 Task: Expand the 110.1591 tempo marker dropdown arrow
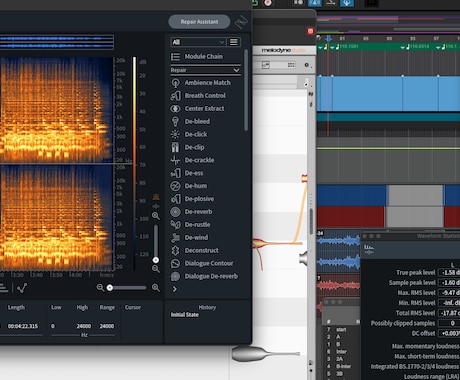point(332,48)
